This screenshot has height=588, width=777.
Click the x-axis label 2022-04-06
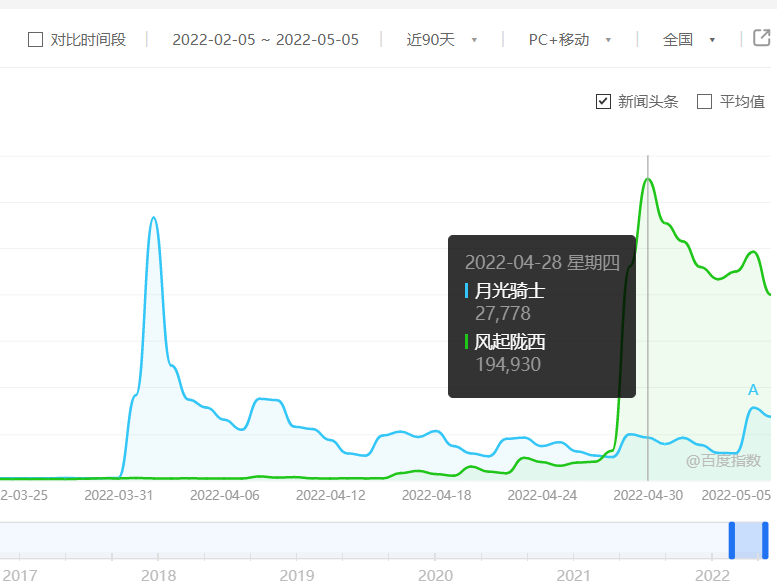tap(224, 495)
